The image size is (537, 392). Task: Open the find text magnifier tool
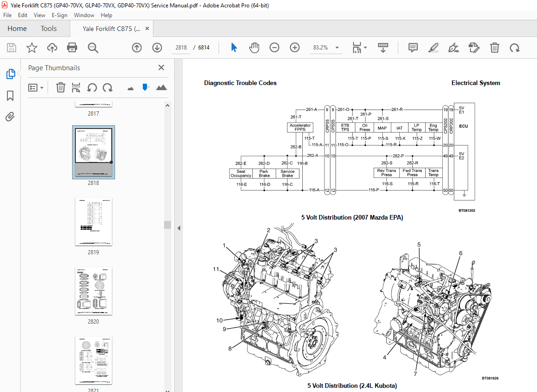tap(93, 48)
